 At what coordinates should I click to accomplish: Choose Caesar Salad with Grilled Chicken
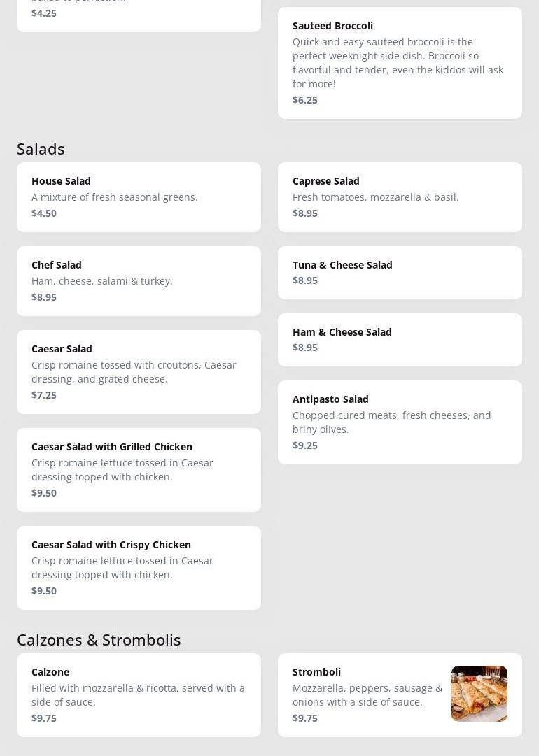[139, 469]
